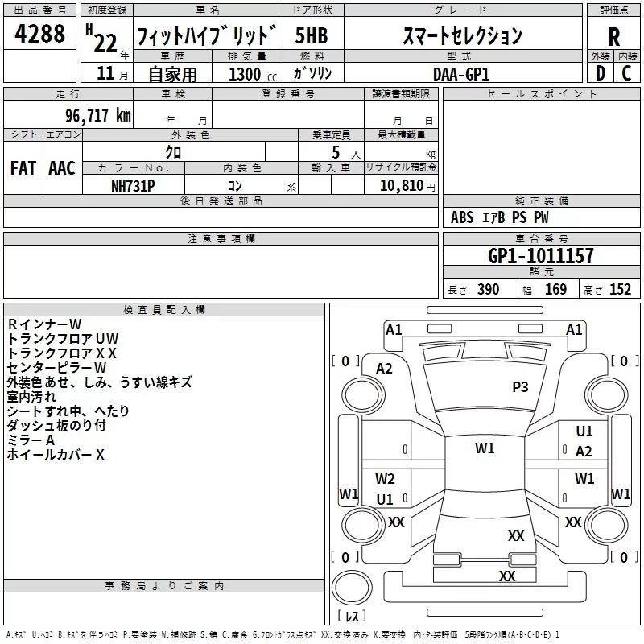
Task: Select the interior color コン
Action: (x=235, y=186)
